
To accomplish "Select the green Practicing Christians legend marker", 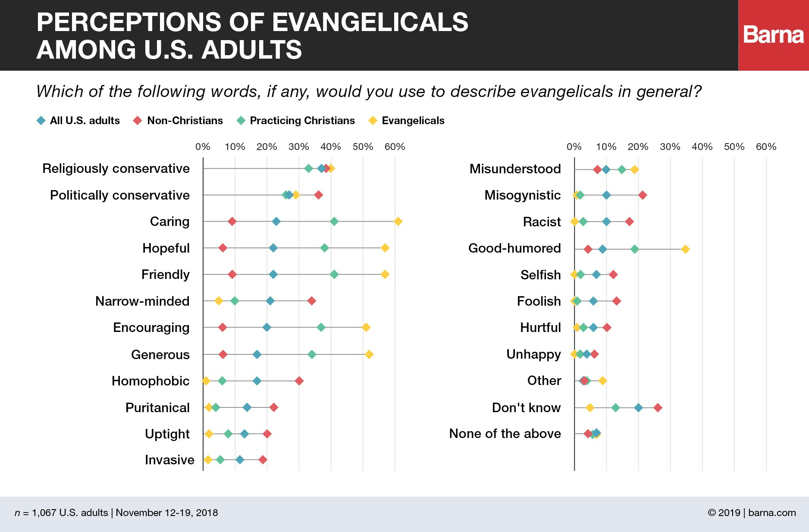I will [241, 121].
